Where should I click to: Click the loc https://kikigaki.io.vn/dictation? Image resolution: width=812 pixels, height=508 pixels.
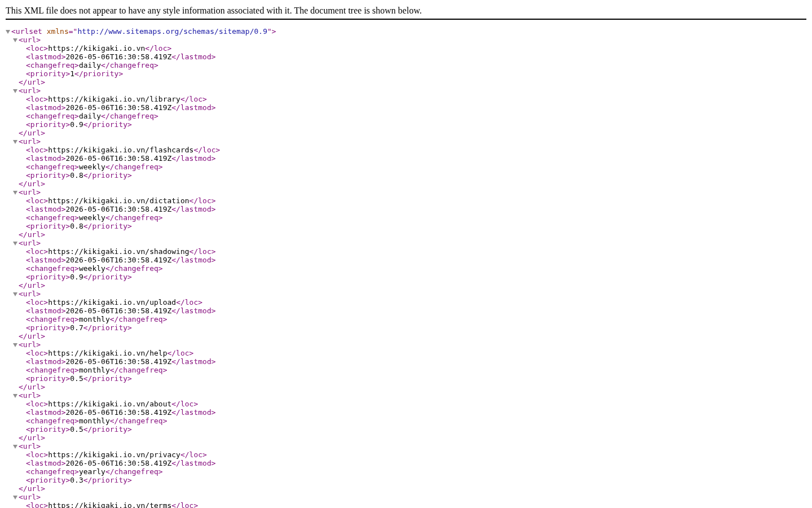(x=118, y=201)
